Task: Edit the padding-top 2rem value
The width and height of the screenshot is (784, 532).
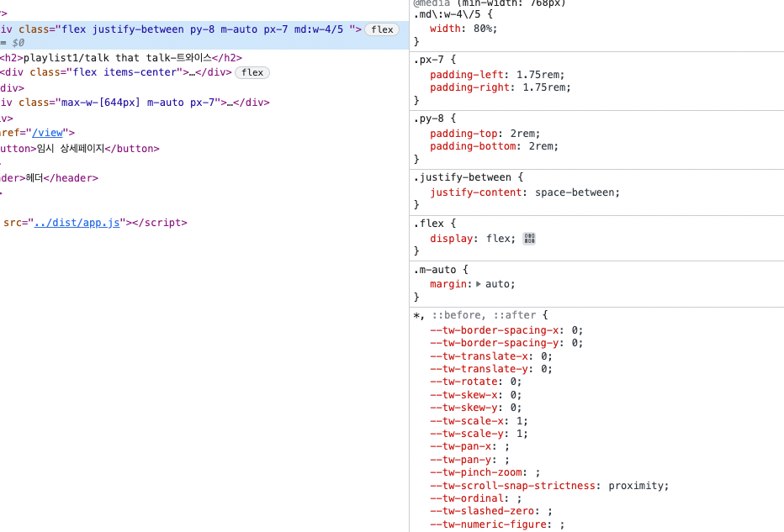Action: (x=522, y=134)
